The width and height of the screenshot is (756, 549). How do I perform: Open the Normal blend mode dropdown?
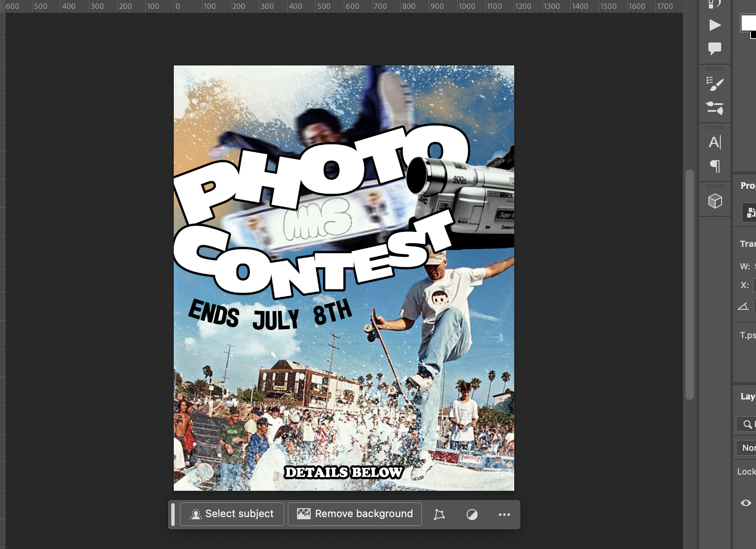[x=746, y=448]
